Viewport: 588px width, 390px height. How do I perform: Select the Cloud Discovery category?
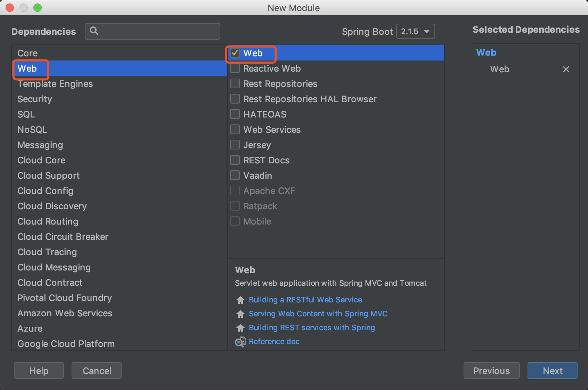coord(120,206)
